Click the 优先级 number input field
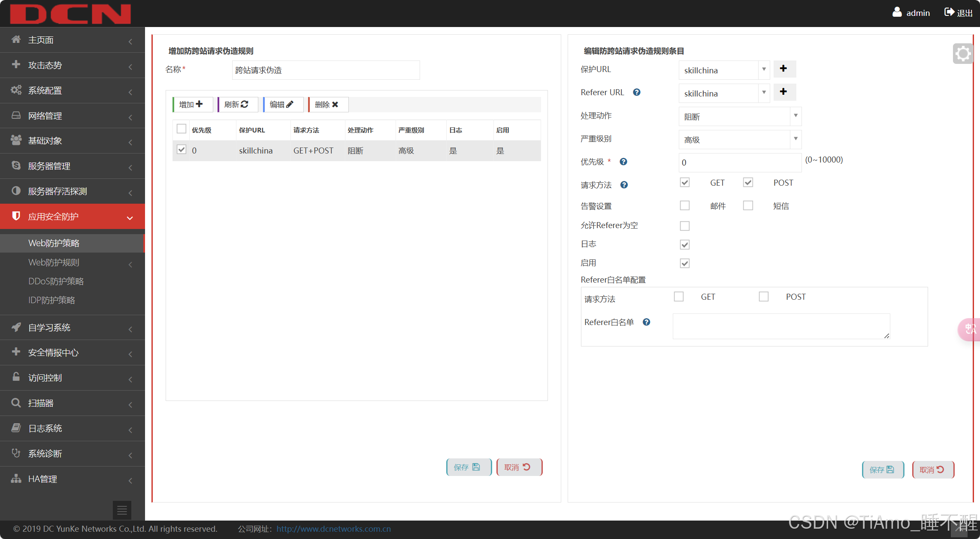 pos(740,163)
